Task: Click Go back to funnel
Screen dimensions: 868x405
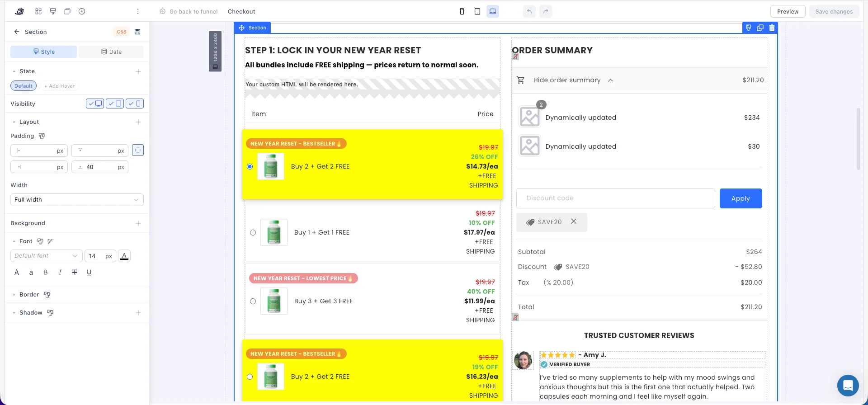Action: coord(189,11)
